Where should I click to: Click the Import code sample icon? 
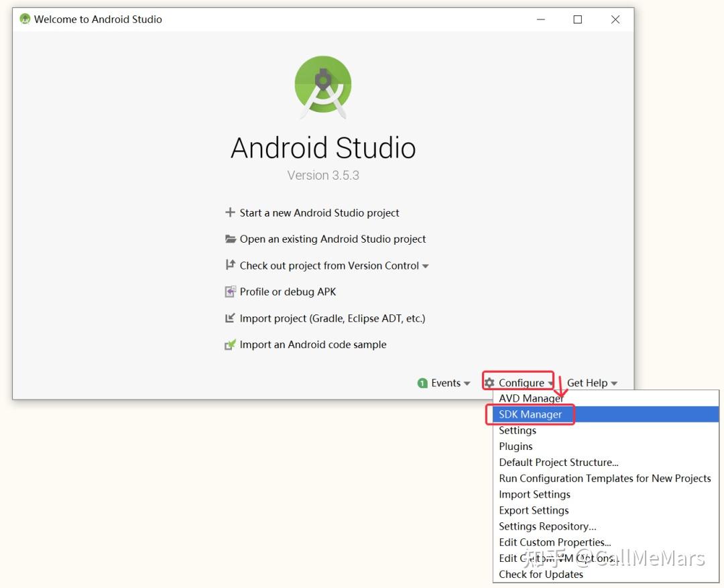click(x=230, y=345)
